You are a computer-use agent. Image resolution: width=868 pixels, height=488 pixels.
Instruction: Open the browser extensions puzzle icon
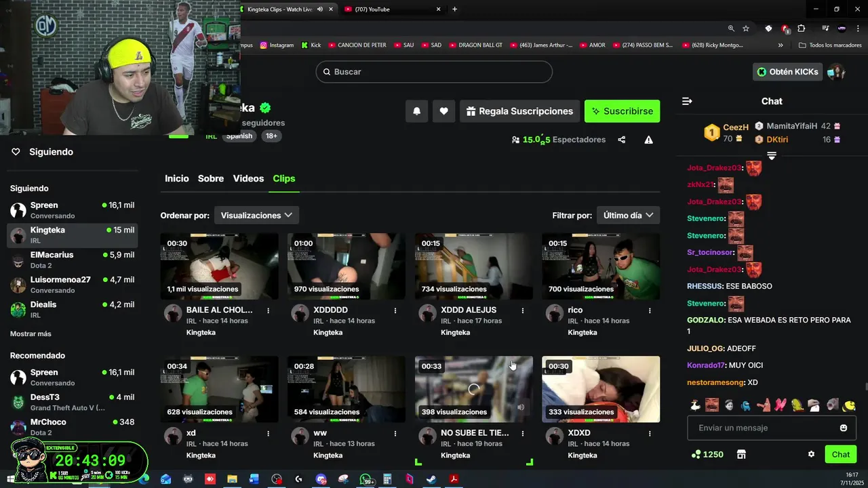pos(802,28)
